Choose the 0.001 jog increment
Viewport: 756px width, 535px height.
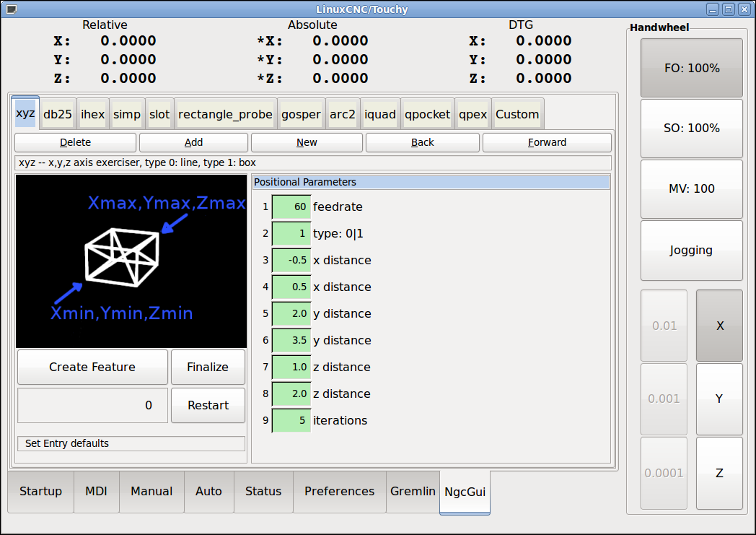(x=664, y=399)
